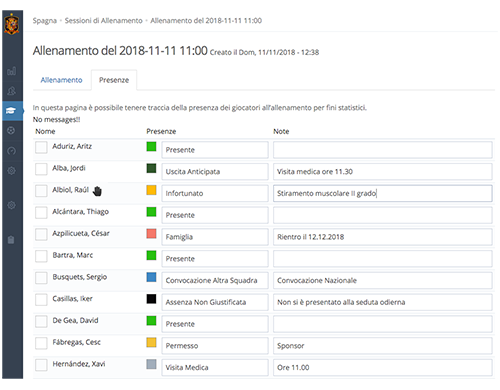Viewport: 500px width, 390px height.
Task: Tick the checkbox for Casillas, Iker
Action: (41, 300)
